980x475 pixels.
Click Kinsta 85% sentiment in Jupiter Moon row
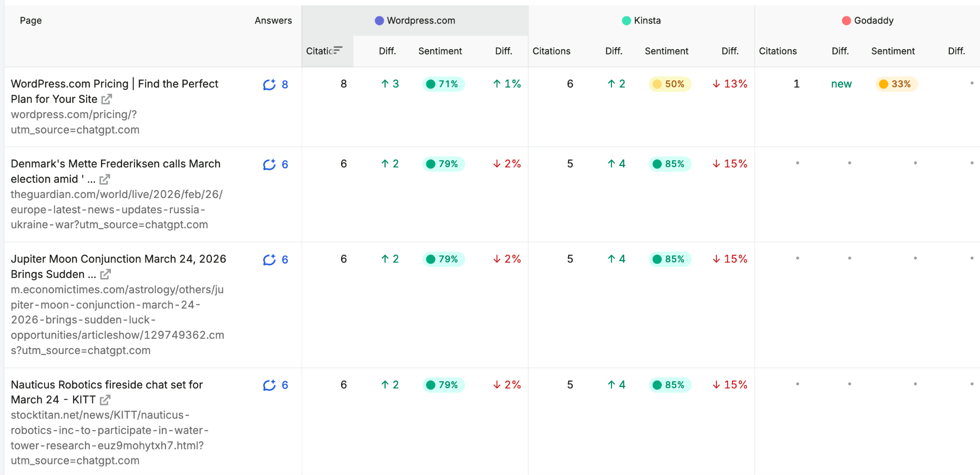tap(669, 259)
